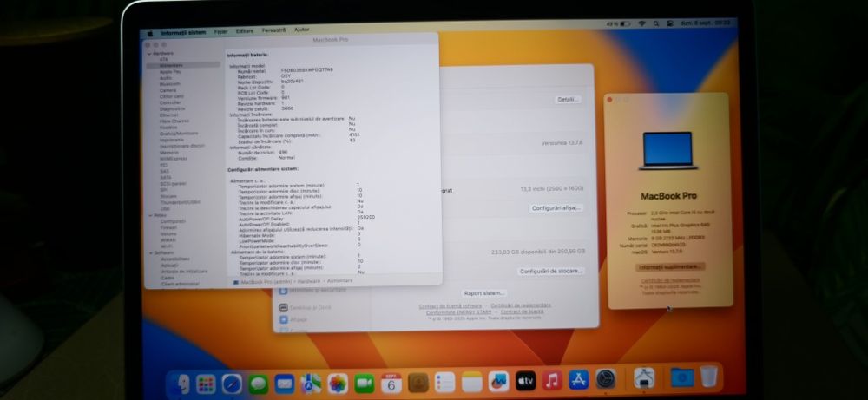
Task: Open System Settings from the Dock
Action: pyautogui.click(x=606, y=379)
